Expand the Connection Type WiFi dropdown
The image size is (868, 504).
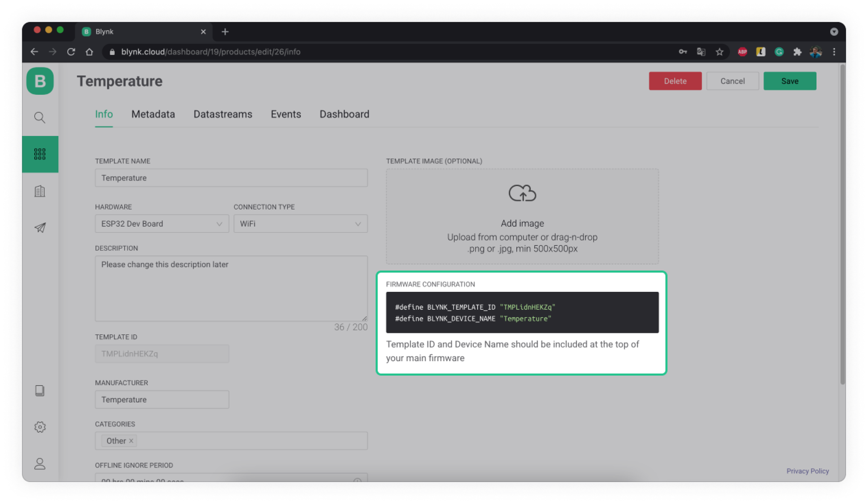click(x=300, y=224)
